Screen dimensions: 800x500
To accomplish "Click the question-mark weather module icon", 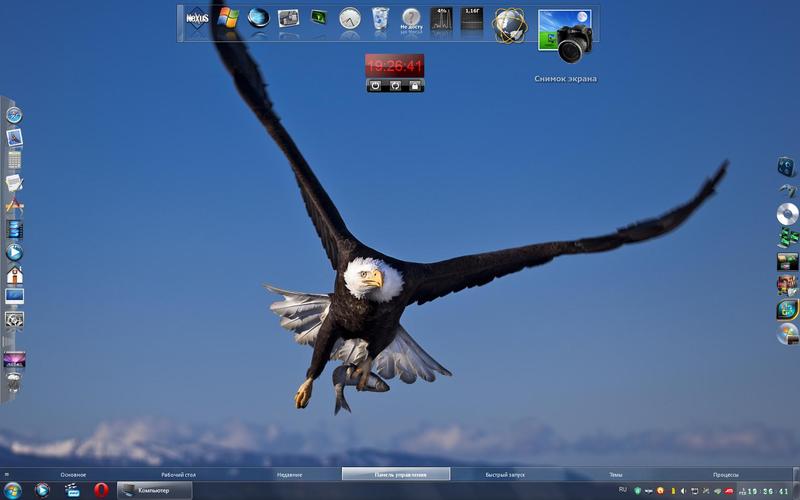I will 411,18.
